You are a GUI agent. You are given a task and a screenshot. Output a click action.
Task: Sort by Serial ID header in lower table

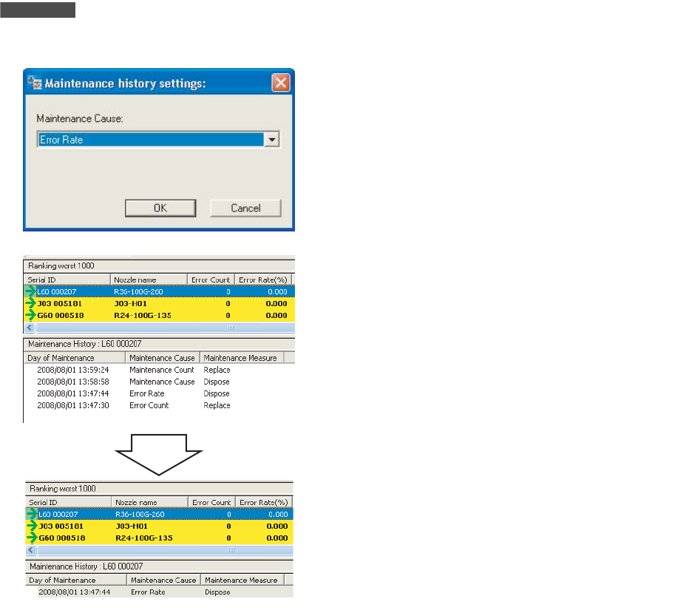[69, 502]
